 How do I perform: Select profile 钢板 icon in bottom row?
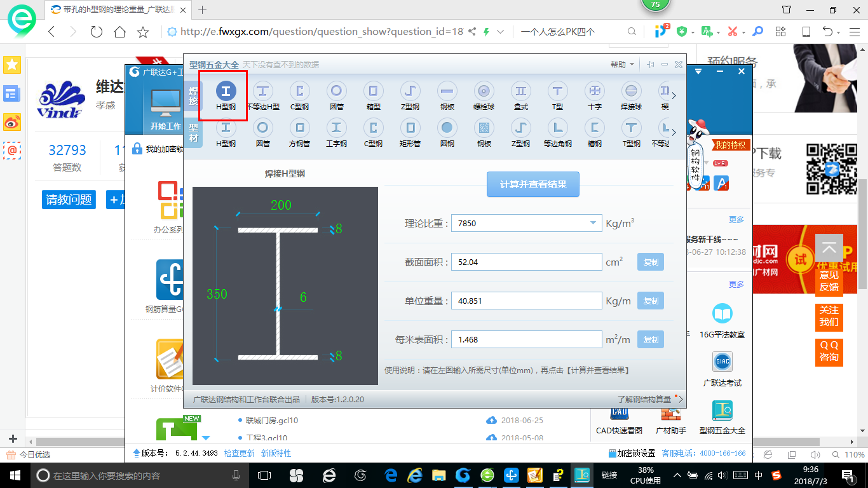tap(484, 133)
